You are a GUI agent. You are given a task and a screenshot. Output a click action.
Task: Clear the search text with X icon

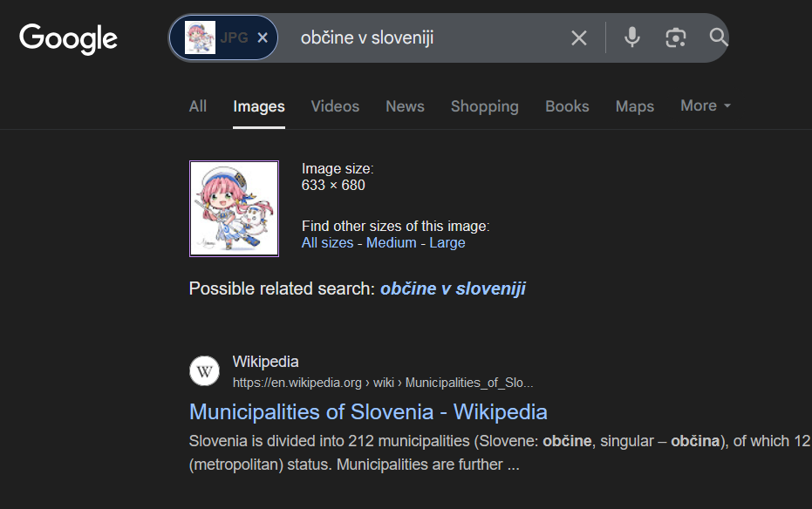point(579,37)
